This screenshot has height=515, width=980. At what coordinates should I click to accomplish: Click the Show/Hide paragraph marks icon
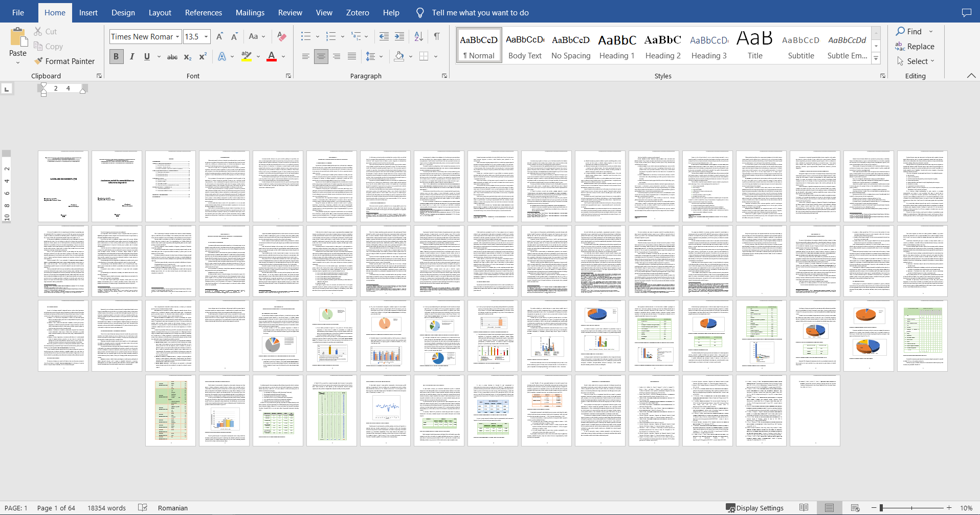click(437, 36)
